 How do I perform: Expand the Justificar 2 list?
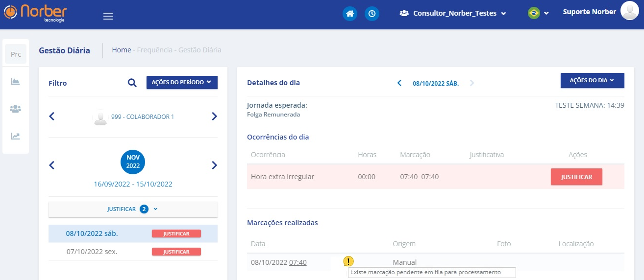click(133, 209)
